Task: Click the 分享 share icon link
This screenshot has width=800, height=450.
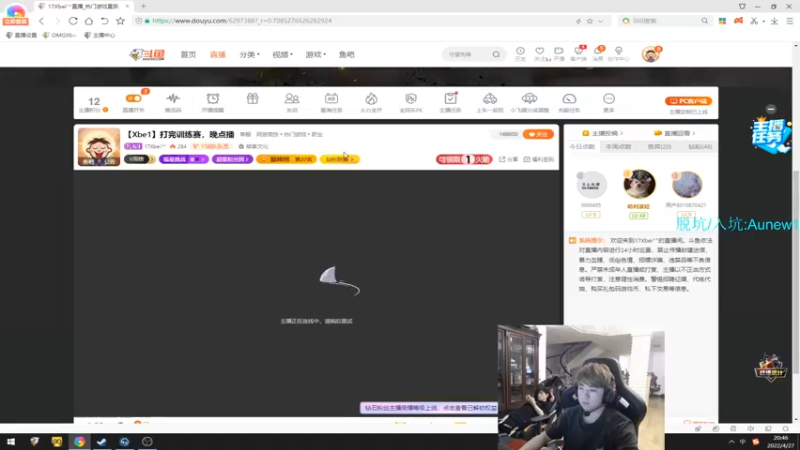Action: click(x=508, y=159)
